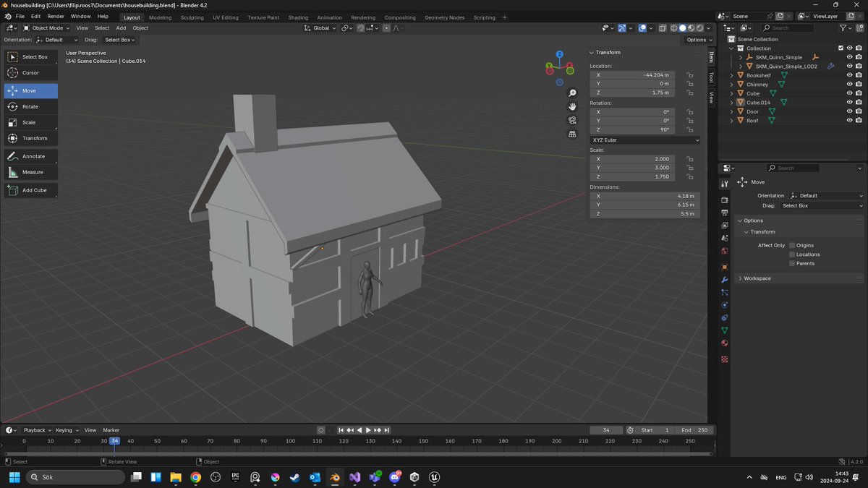This screenshot has height=488, width=868.
Task: Open Render properties tab
Action: pyautogui.click(x=724, y=199)
